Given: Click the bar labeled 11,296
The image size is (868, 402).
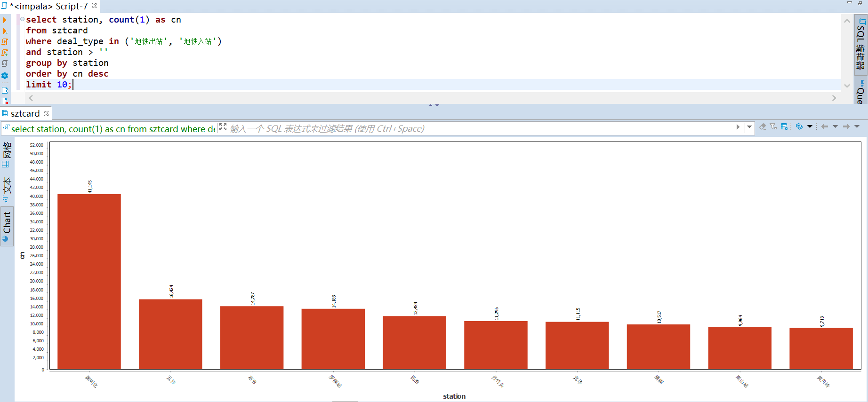Looking at the screenshot, I should tap(496, 345).
